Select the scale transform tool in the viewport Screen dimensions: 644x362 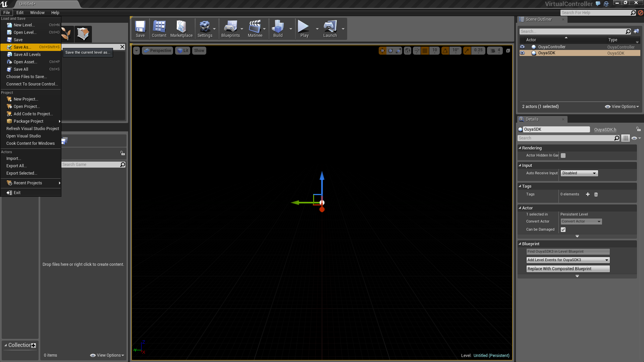click(x=398, y=51)
